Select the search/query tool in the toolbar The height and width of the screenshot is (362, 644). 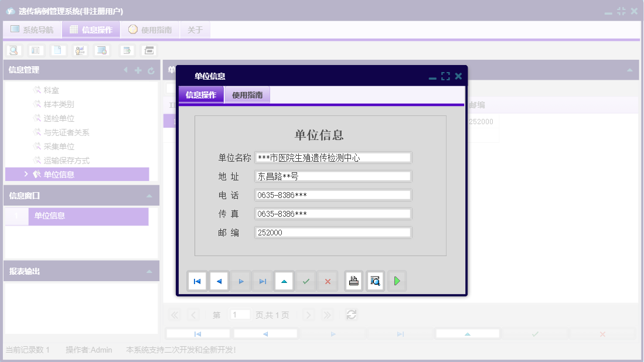(14, 50)
